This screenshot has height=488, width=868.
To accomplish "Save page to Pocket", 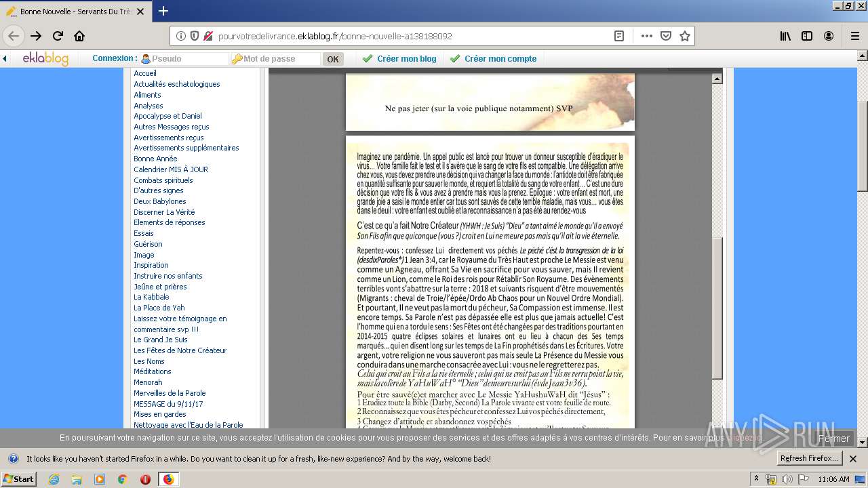I will (x=666, y=36).
